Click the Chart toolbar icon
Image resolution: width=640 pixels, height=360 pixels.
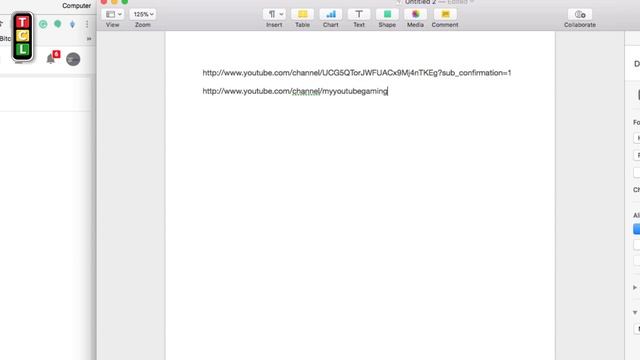pos(331,14)
